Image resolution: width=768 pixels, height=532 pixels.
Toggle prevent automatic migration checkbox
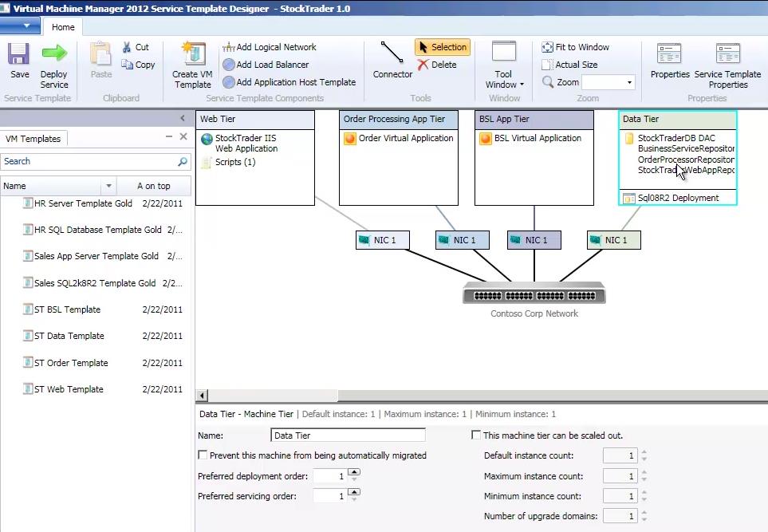pos(203,455)
